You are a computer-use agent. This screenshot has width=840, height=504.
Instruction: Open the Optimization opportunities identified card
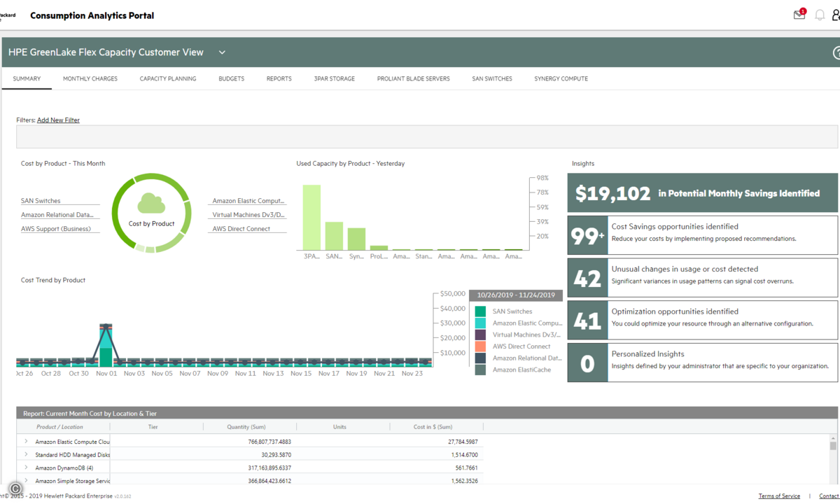(702, 320)
